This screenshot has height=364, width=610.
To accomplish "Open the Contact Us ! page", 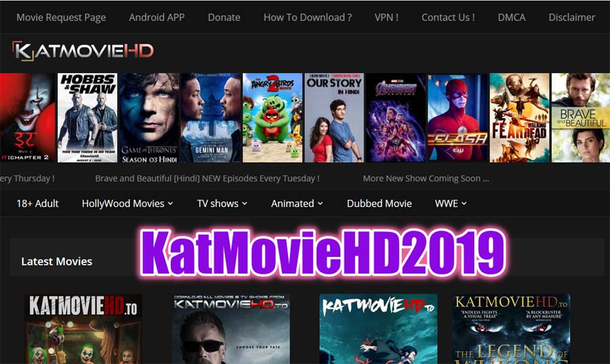I will [x=448, y=18].
